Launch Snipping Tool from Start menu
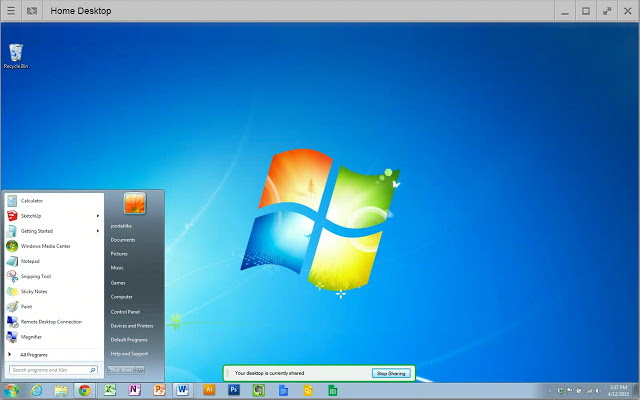The height and width of the screenshot is (400, 640). (x=36, y=276)
